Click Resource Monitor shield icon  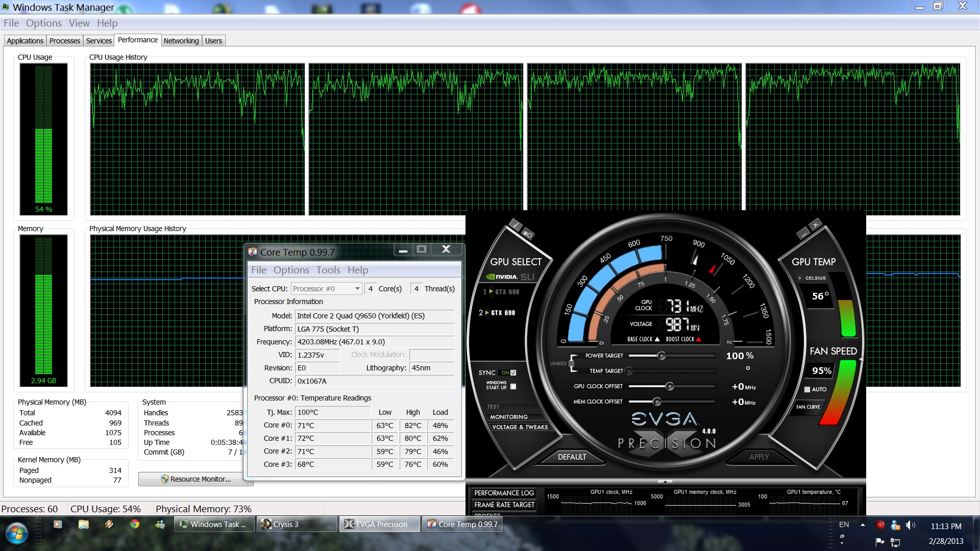pyautogui.click(x=164, y=479)
